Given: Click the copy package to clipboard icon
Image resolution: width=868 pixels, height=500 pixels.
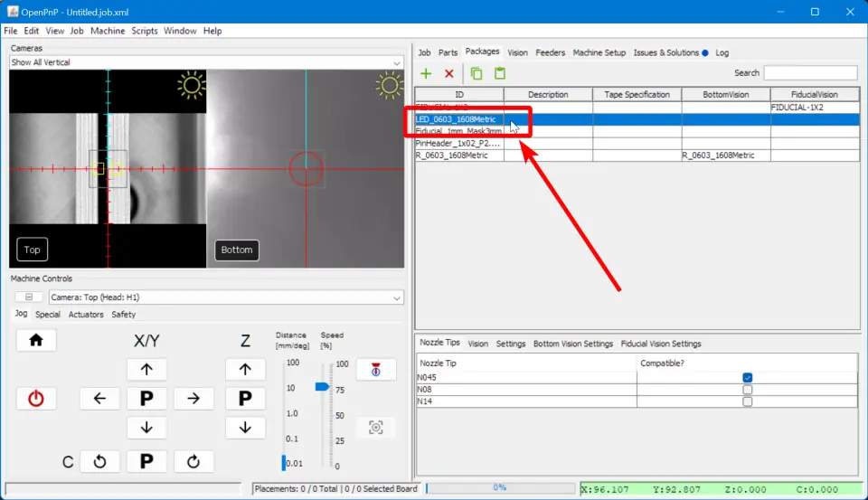Looking at the screenshot, I should (x=476, y=73).
